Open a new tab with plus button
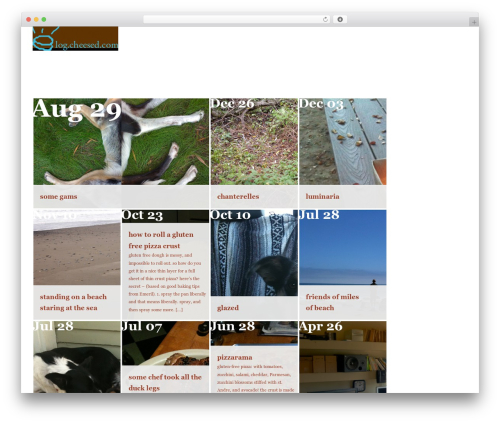The width and height of the screenshot is (500, 423). tap(474, 22)
